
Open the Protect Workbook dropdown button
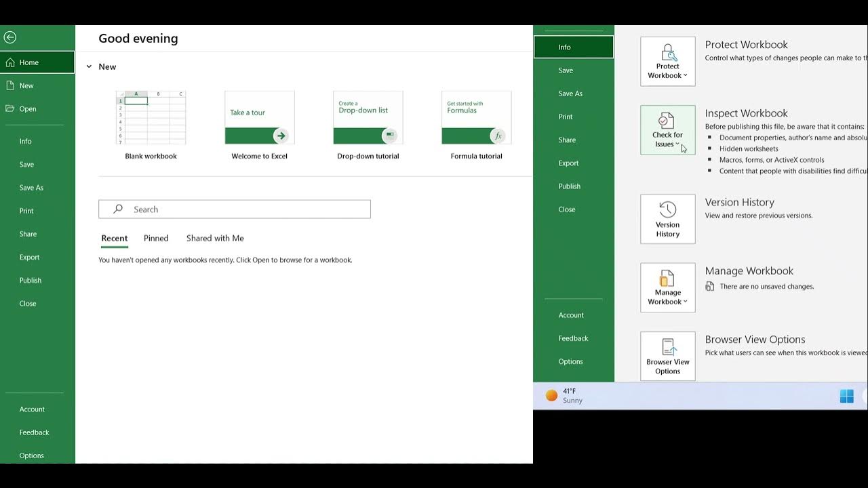pyautogui.click(x=668, y=62)
